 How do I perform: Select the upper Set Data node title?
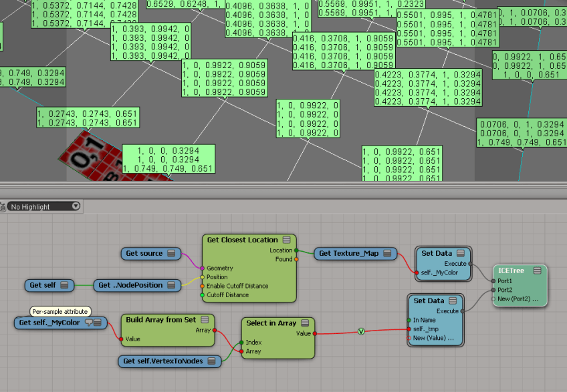(437, 253)
